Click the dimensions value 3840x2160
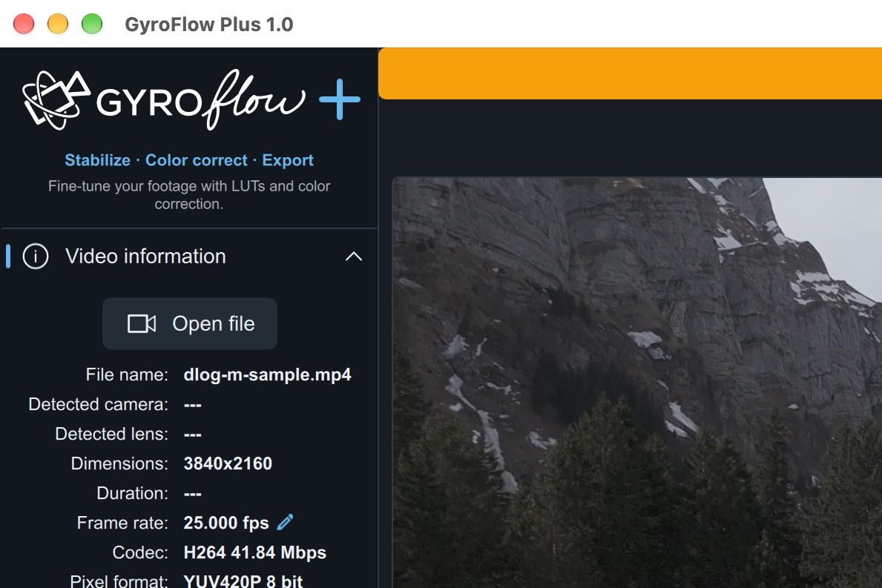 pyautogui.click(x=228, y=463)
